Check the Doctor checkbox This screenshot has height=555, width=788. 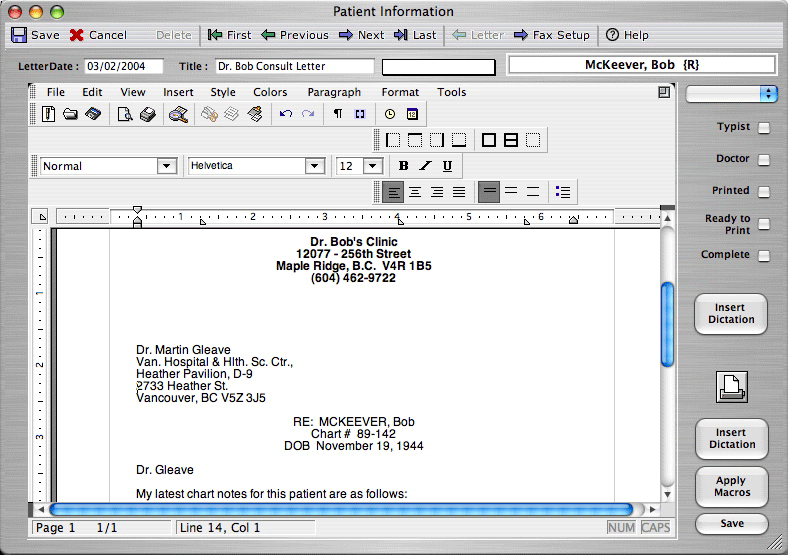(x=764, y=160)
